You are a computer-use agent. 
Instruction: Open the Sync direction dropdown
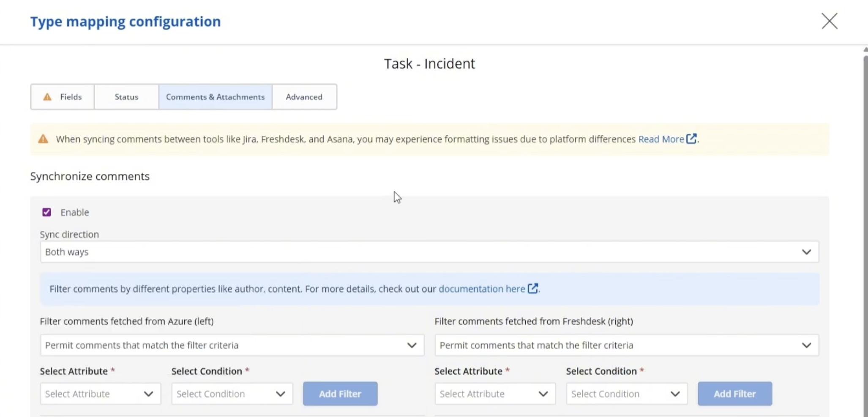429,252
